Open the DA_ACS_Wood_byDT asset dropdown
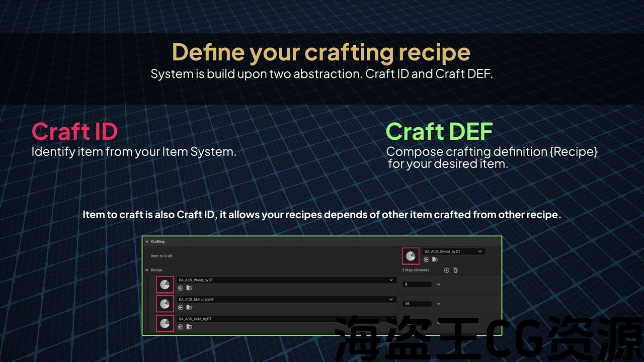The height and width of the screenshot is (362, 644). click(x=391, y=280)
